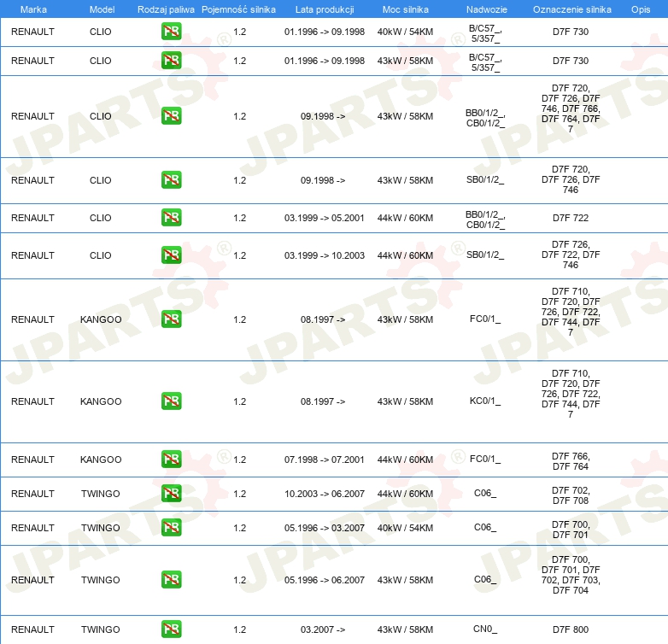Click the fuel icon in the Clio BB0/1/2_ 09.1998 row
This screenshot has height=644, width=668.
point(171,116)
